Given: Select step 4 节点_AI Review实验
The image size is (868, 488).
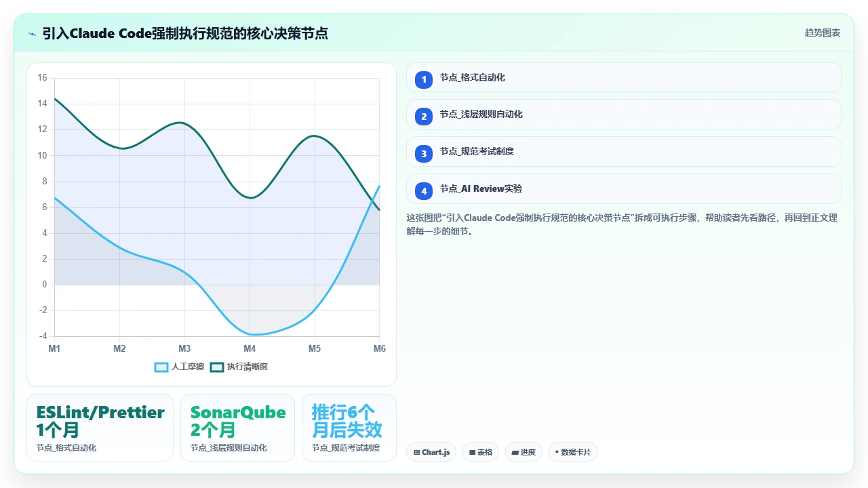Looking at the screenshot, I should click(623, 189).
